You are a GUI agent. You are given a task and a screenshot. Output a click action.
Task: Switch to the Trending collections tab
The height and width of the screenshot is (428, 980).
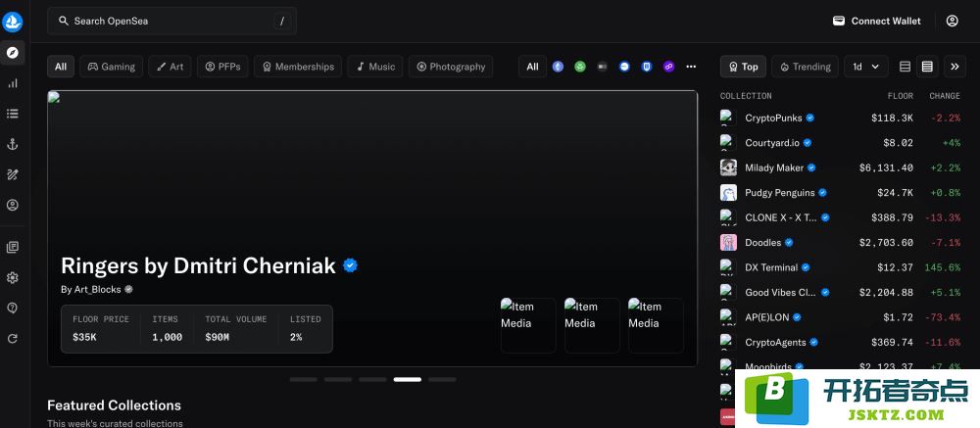click(805, 67)
